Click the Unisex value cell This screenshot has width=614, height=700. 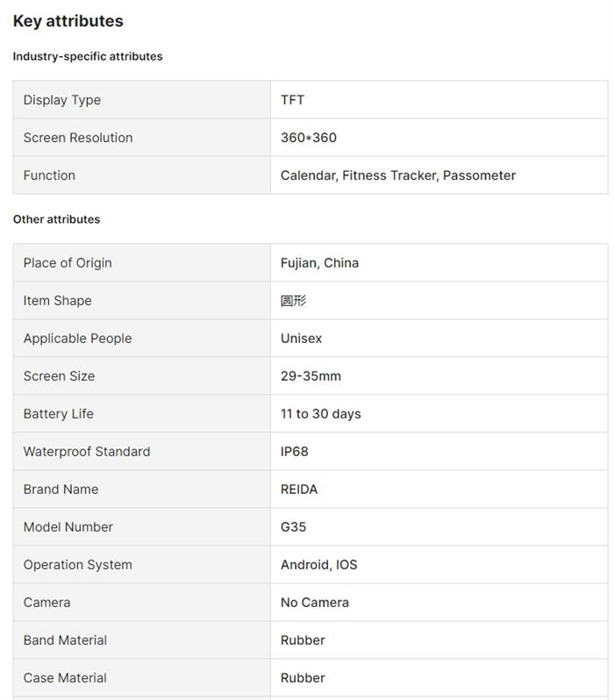(302, 339)
